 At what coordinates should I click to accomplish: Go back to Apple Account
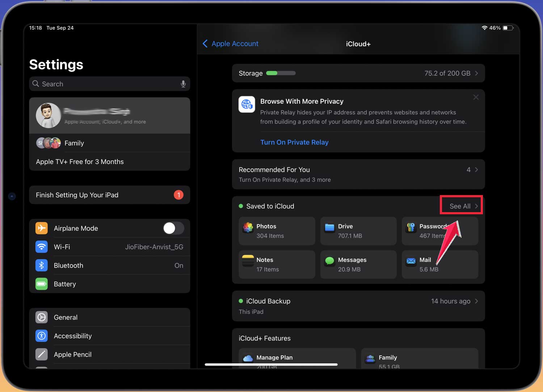pos(231,44)
